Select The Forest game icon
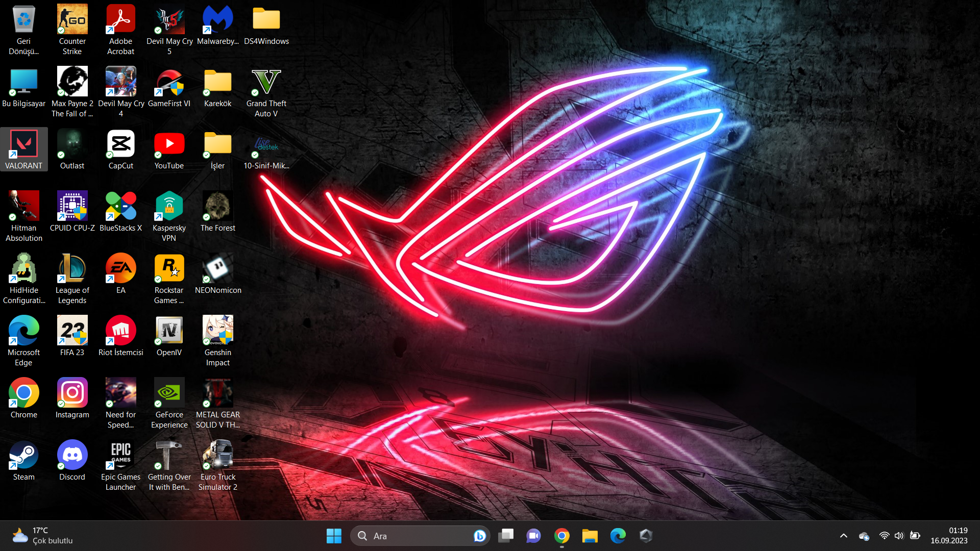980x551 pixels. tap(217, 211)
